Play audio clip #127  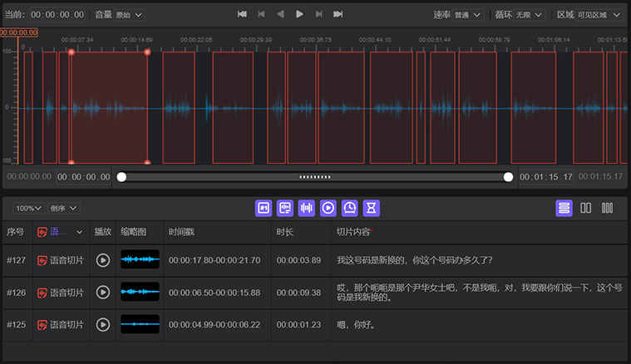tap(103, 260)
